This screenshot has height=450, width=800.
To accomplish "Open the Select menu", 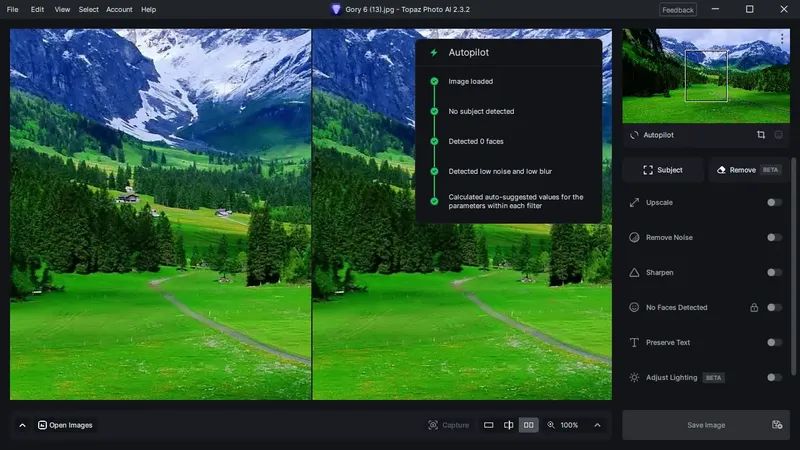I will coord(88,9).
